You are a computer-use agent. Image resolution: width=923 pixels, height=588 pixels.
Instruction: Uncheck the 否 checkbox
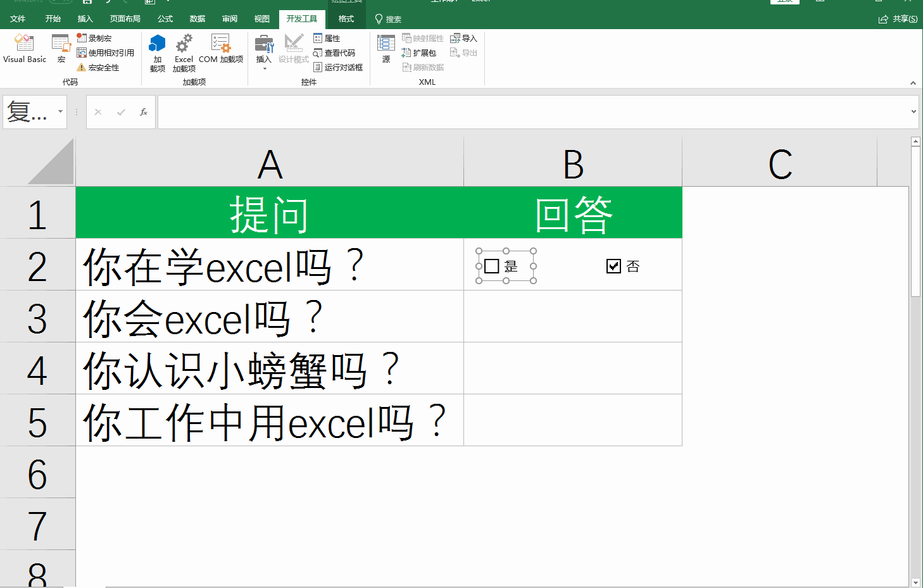pyautogui.click(x=613, y=266)
